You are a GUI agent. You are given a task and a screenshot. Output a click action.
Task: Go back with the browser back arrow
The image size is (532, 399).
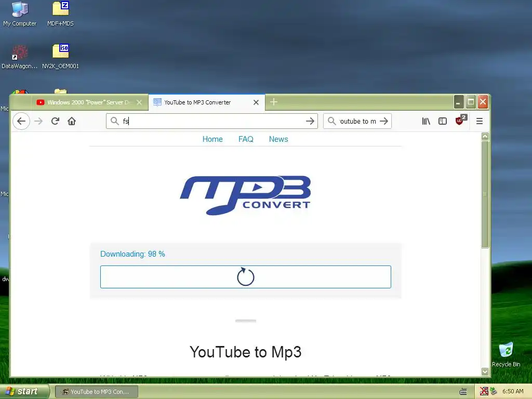21,121
